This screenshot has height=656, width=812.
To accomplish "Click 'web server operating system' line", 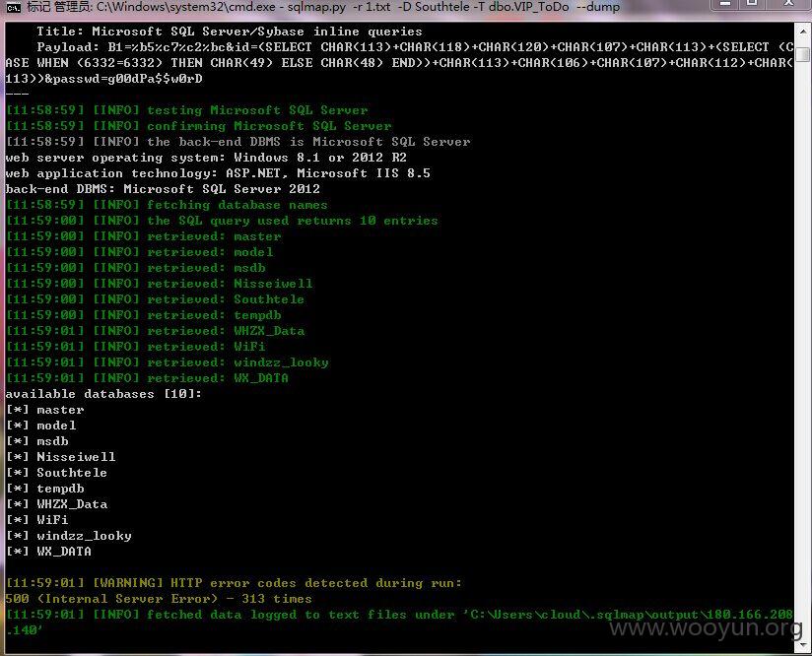I will (x=206, y=158).
